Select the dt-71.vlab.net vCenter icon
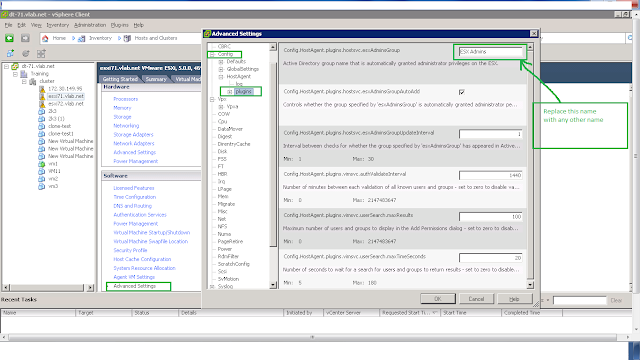This screenshot has width=640, height=360. 15,66
